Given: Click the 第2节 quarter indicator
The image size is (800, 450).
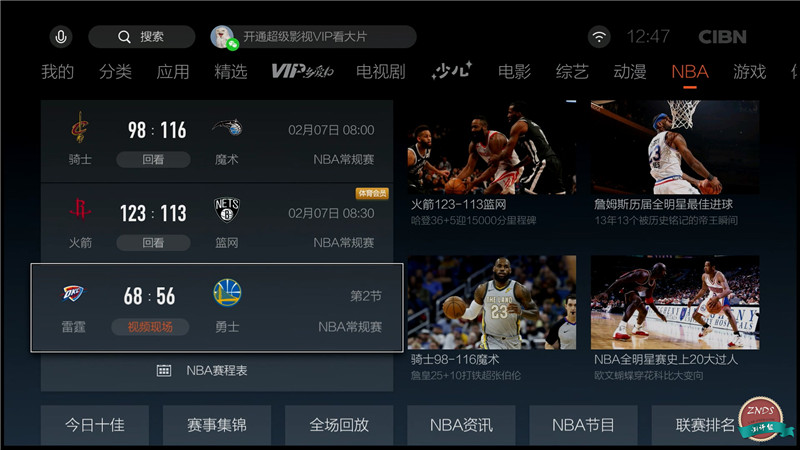Looking at the screenshot, I should click(x=366, y=296).
